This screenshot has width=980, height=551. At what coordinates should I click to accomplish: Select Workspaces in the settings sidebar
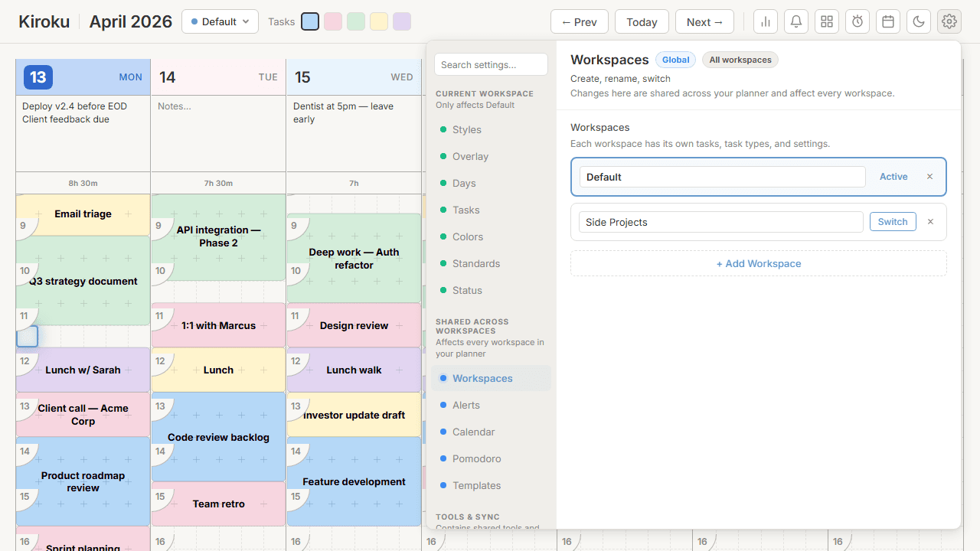coord(481,378)
